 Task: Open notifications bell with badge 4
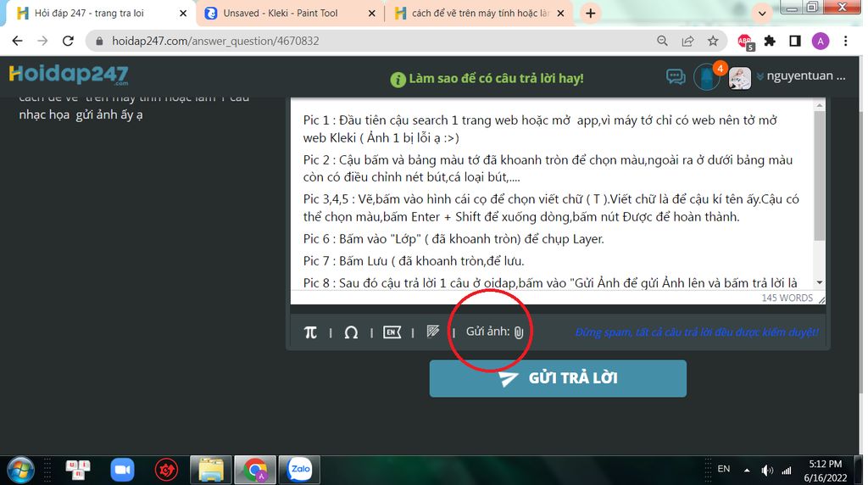706,77
